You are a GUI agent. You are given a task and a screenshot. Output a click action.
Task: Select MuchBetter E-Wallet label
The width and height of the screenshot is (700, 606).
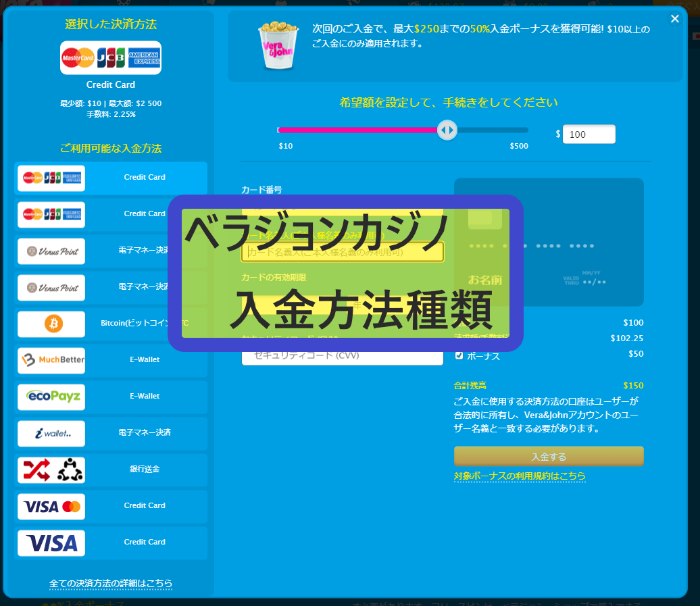145,359
